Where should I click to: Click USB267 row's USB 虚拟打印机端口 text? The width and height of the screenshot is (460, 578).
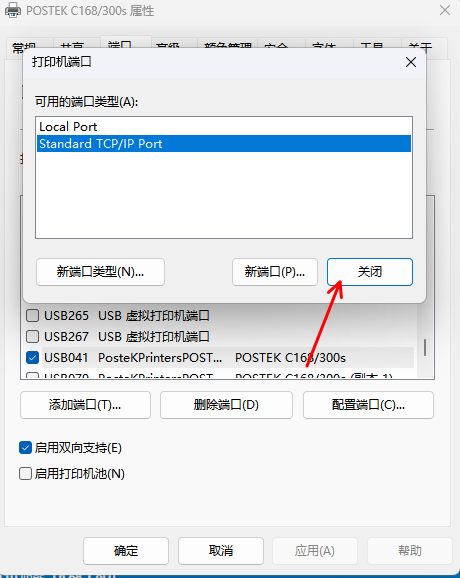(154, 337)
